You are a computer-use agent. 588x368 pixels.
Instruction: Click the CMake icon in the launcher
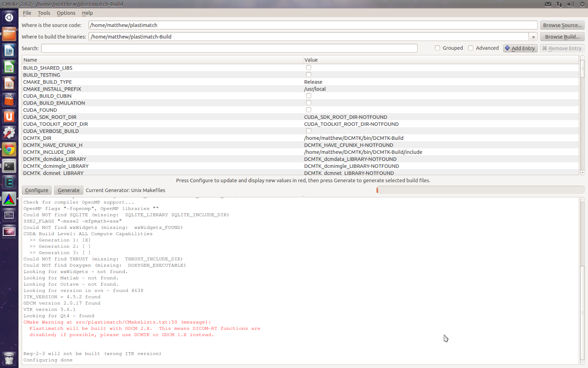pyautogui.click(x=9, y=199)
